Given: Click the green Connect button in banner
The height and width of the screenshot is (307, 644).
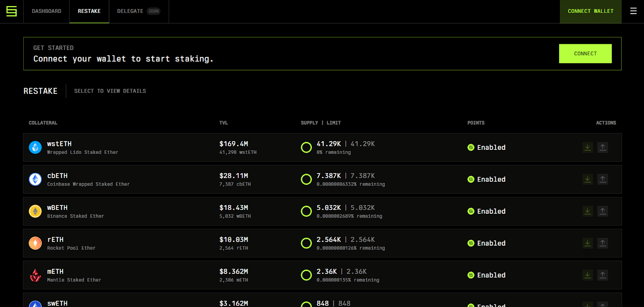Looking at the screenshot, I should click(x=585, y=54).
